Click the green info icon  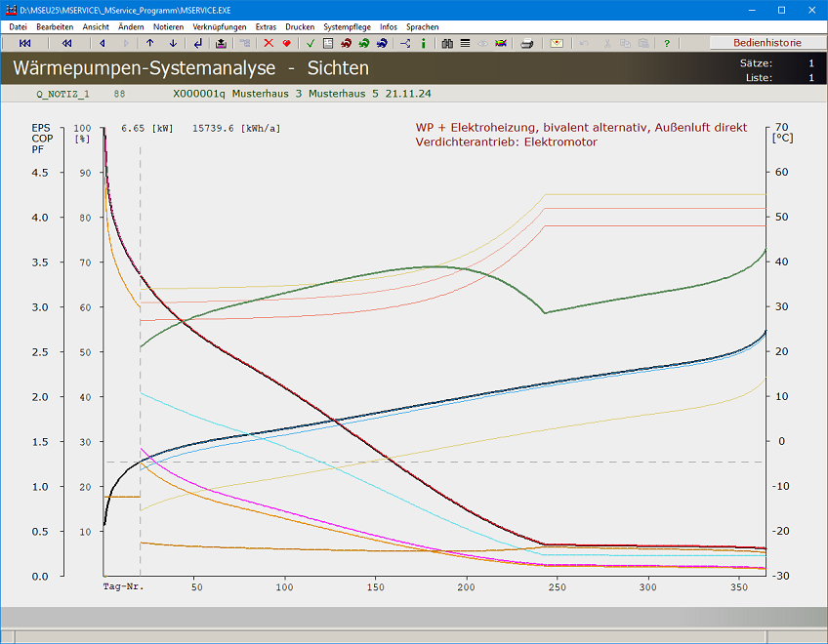(423, 43)
